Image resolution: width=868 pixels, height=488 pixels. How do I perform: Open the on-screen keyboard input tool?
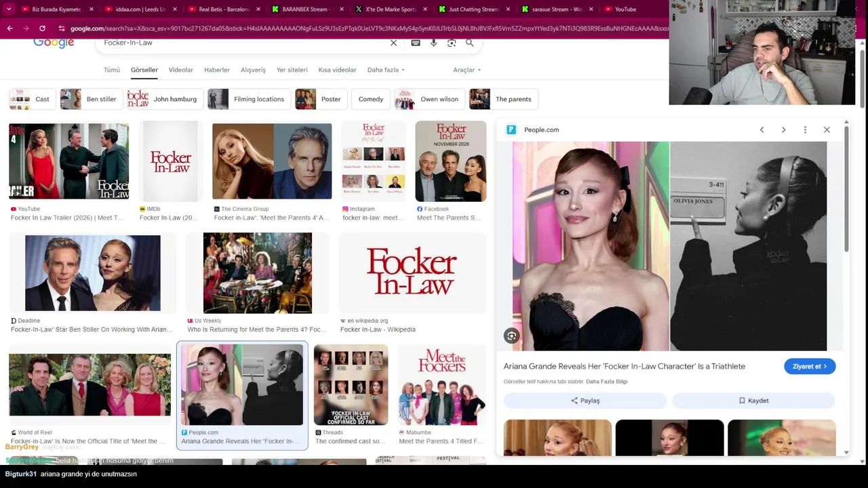point(416,43)
